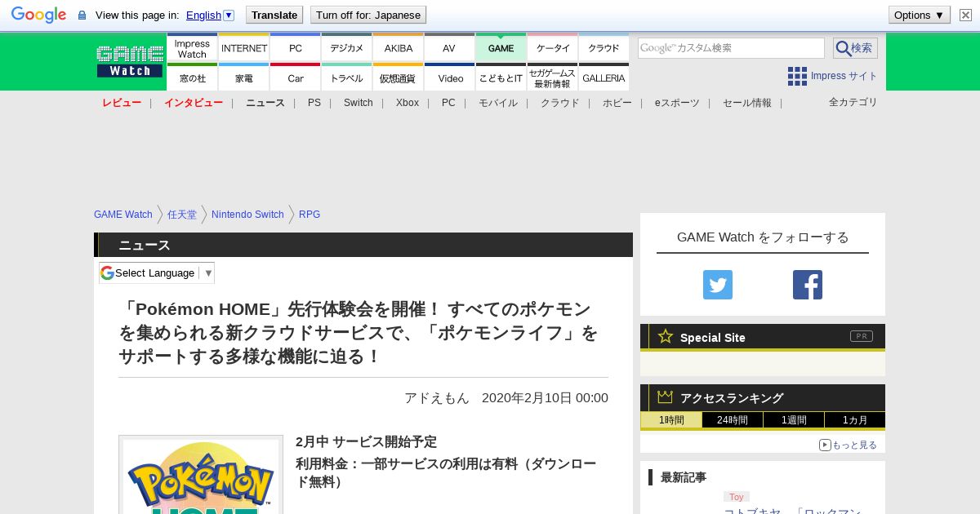This screenshot has height=514, width=980.
Task: Open the デジカメ Watch tab
Action: click(347, 48)
